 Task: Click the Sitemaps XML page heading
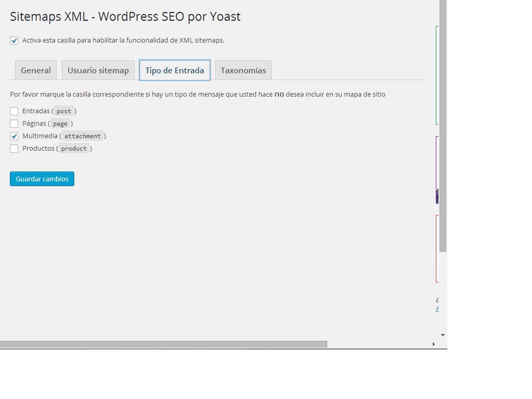pyautogui.click(x=125, y=17)
